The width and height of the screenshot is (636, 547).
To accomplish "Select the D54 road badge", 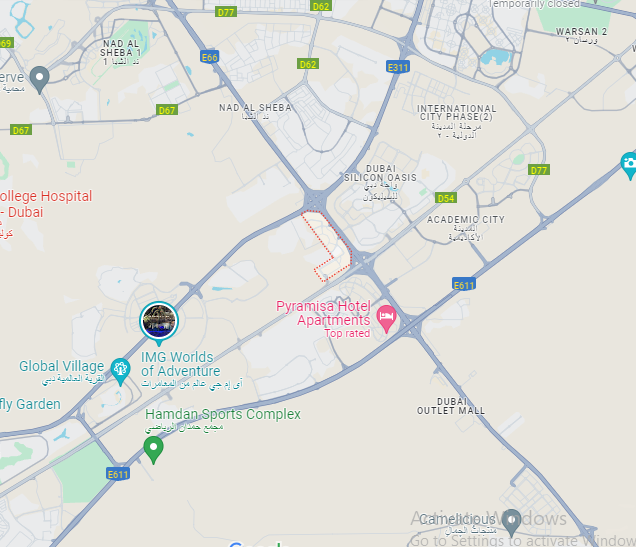I will point(446,198).
